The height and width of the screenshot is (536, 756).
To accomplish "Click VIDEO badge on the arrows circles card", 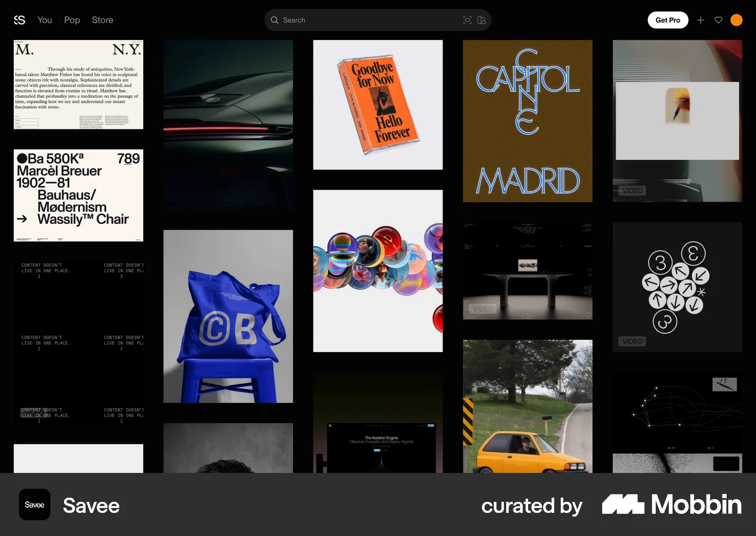I will click(x=632, y=342).
